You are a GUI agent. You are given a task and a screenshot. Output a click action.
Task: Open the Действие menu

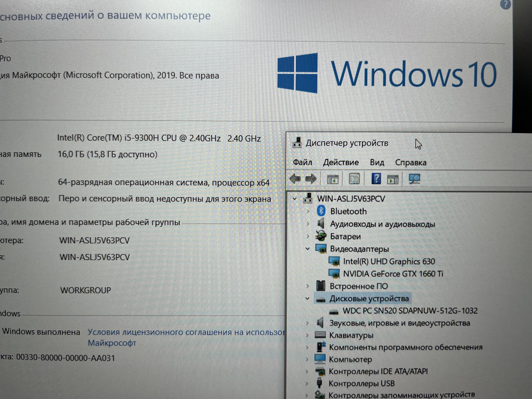pos(341,163)
